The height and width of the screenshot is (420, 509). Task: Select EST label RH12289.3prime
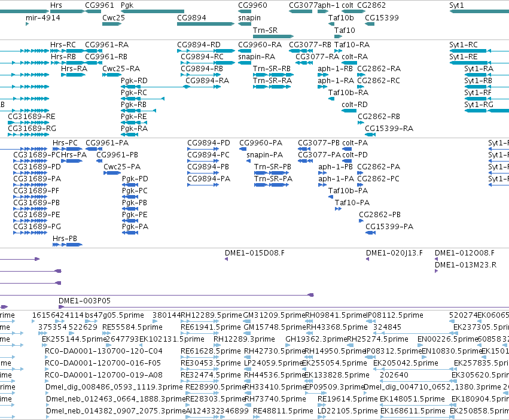click(x=244, y=339)
